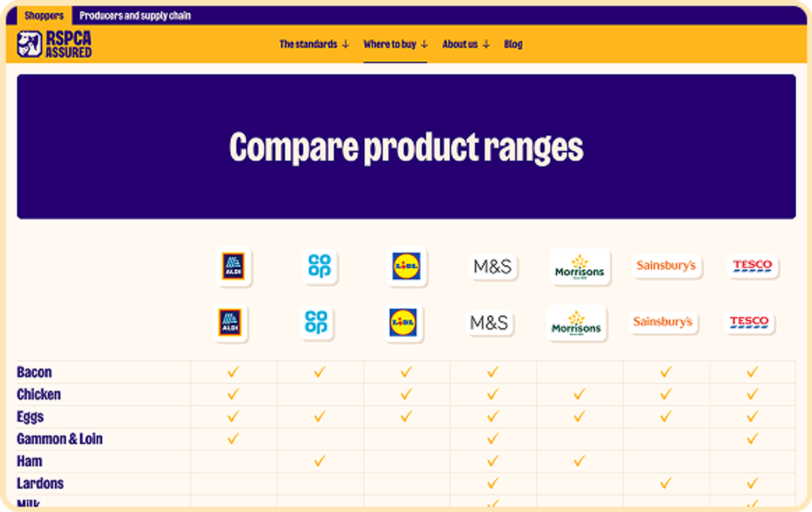The height and width of the screenshot is (512, 812).
Task: Click the Compare product ranges heading banner
Action: pos(406,147)
